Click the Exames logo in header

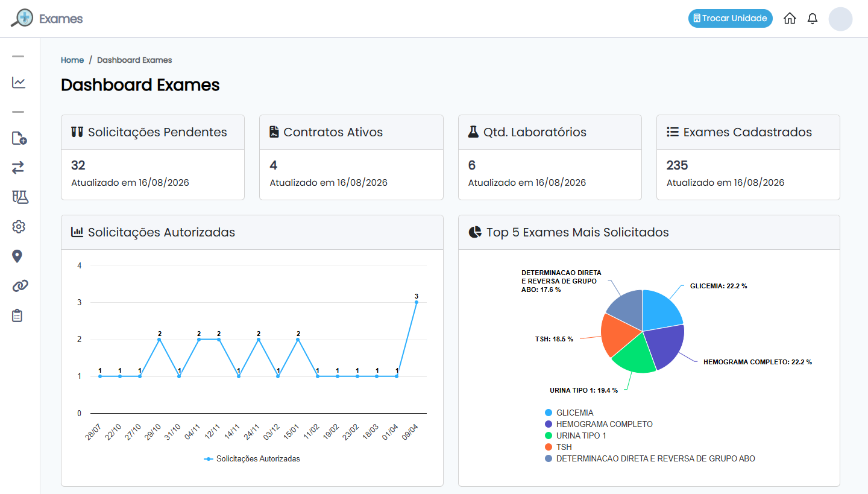tap(47, 18)
